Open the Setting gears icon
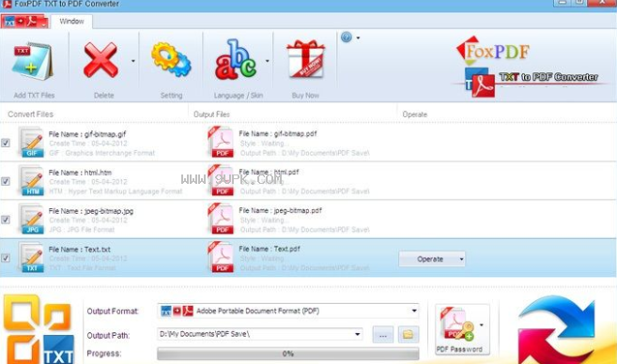The height and width of the screenshot is (364, 617). [171, 60]
